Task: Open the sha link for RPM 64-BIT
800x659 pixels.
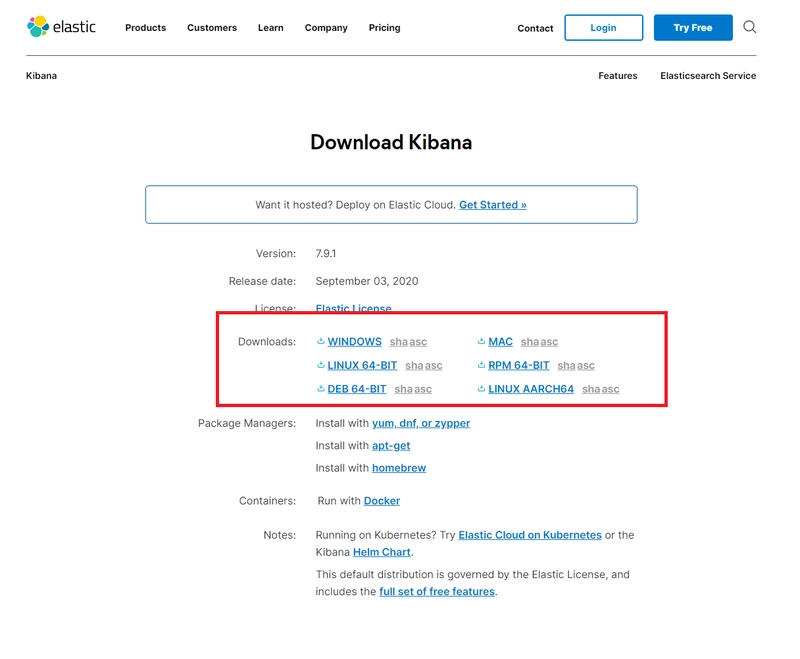Action: pyautogui.click(x=566, y=366)
